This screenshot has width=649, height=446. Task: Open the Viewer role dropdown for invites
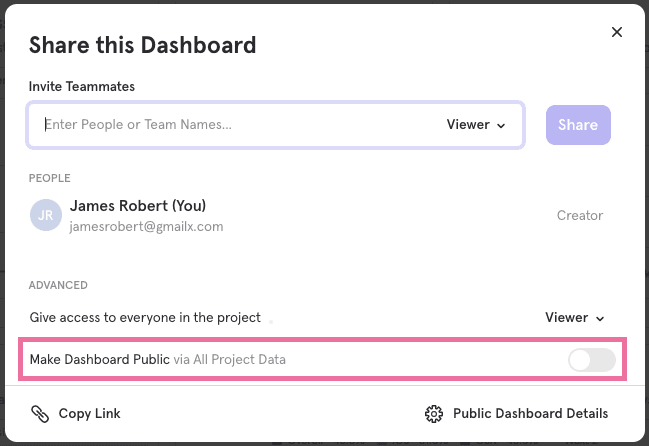coord(475,125)
